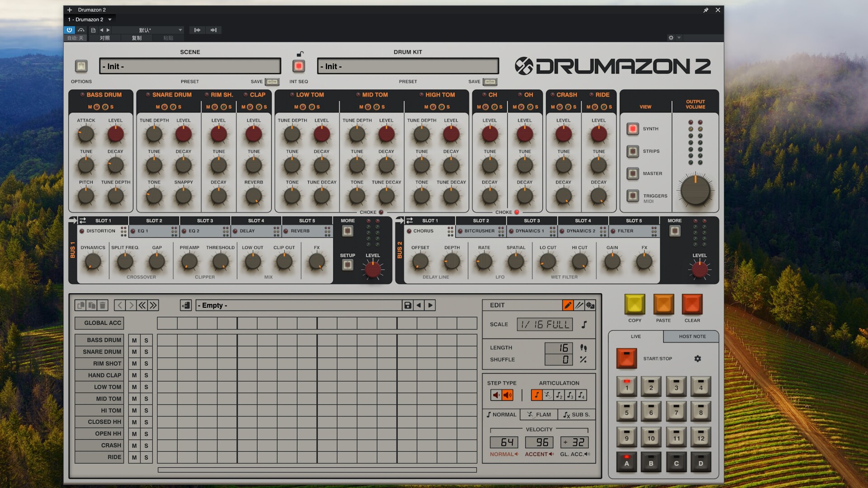This screenshot has width=868, height=488.
Task: Enable the Master view
Action: click(633, 174)
